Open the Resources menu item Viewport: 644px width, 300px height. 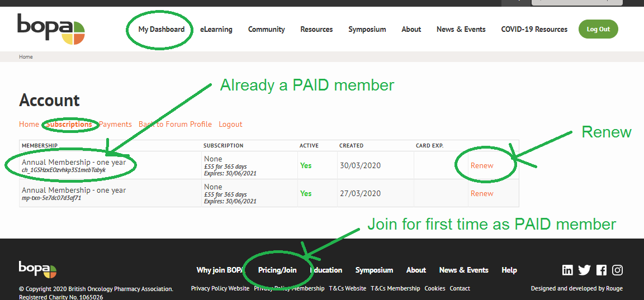316,29
